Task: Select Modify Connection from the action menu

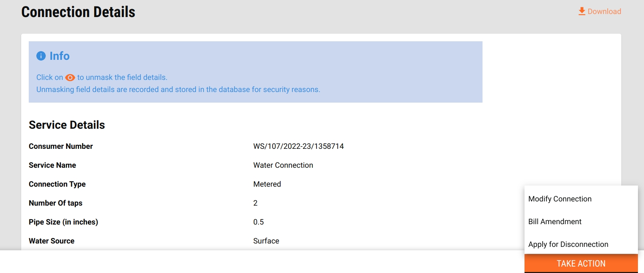Action: (560, 199)
